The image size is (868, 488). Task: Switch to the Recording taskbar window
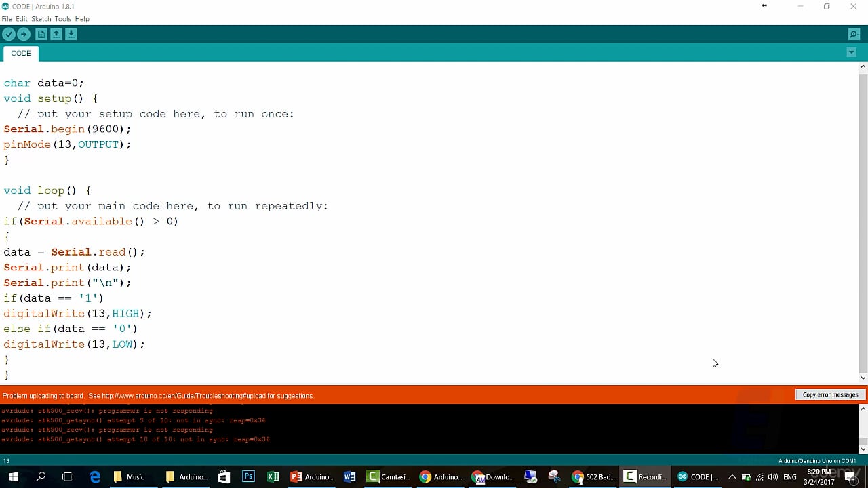[x=645, y=476]
